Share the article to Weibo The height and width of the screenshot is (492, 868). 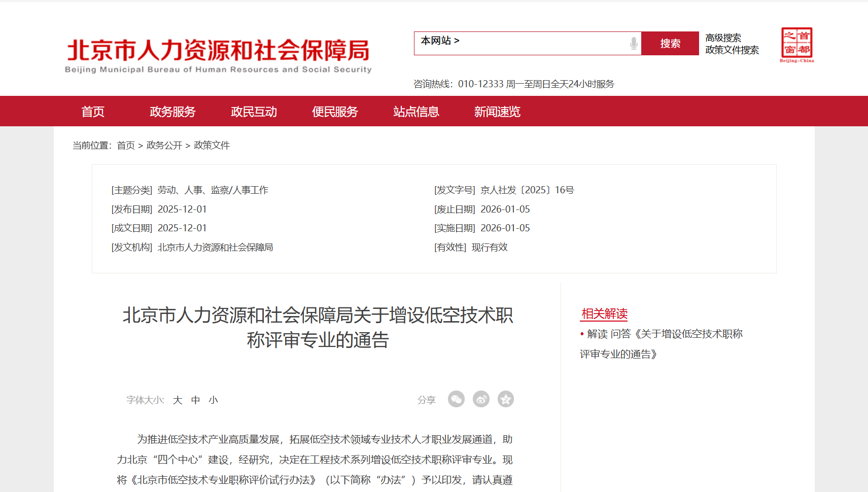pos(481,399)
